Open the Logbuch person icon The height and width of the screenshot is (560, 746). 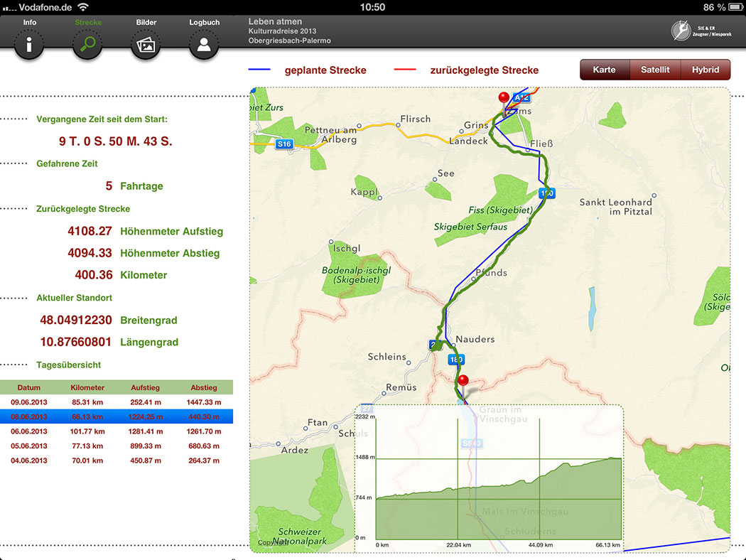(204, 44)
